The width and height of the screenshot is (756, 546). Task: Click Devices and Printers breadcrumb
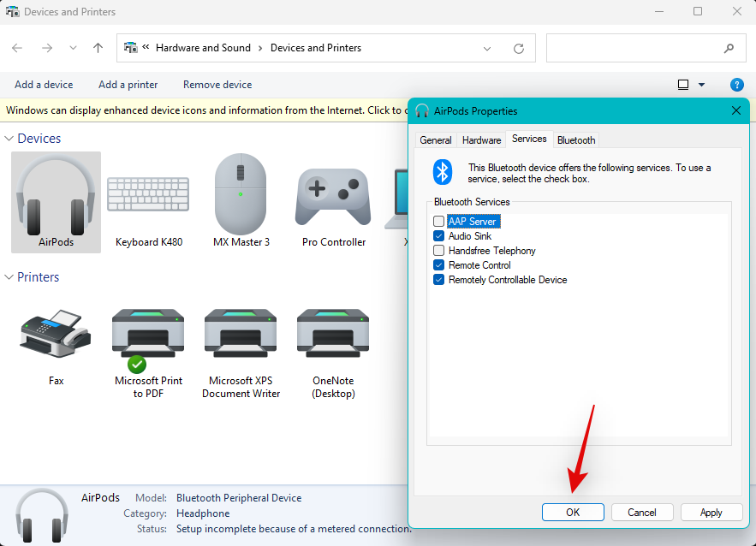pyautogui.click(x=316, y=48)
